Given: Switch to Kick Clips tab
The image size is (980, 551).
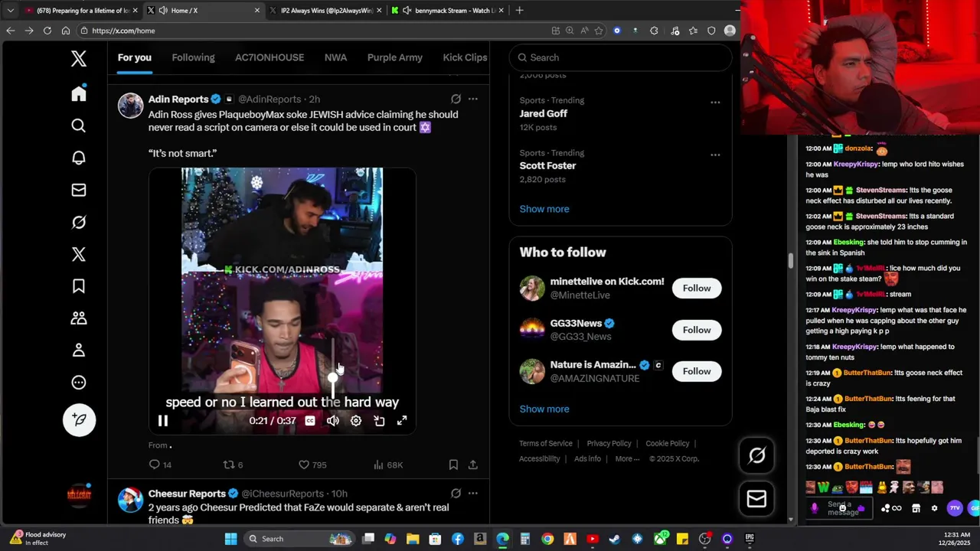Looking at the screenshot, I should tap(465, 57).
